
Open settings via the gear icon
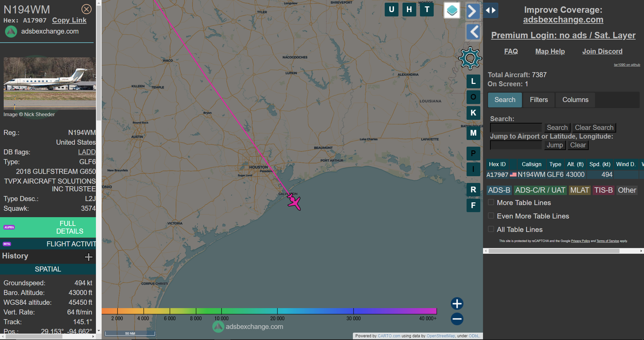(x=470, y=58)
